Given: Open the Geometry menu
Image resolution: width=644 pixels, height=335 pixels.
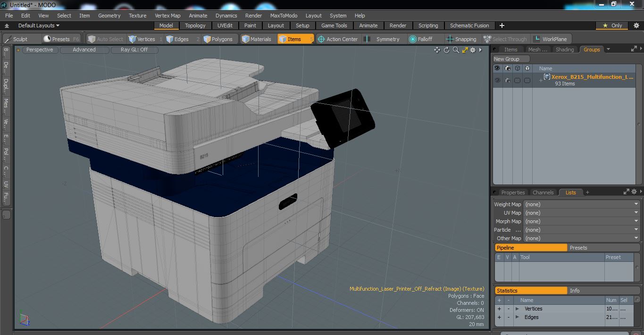Looking at the screenshot, I should (109, 16).
